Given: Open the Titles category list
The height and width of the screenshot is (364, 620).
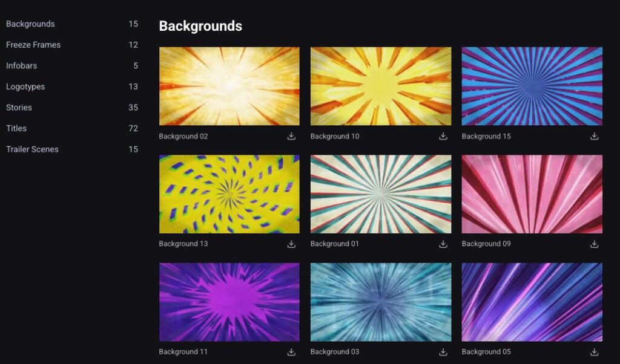Looking at the screenshot, I should 16,128.
